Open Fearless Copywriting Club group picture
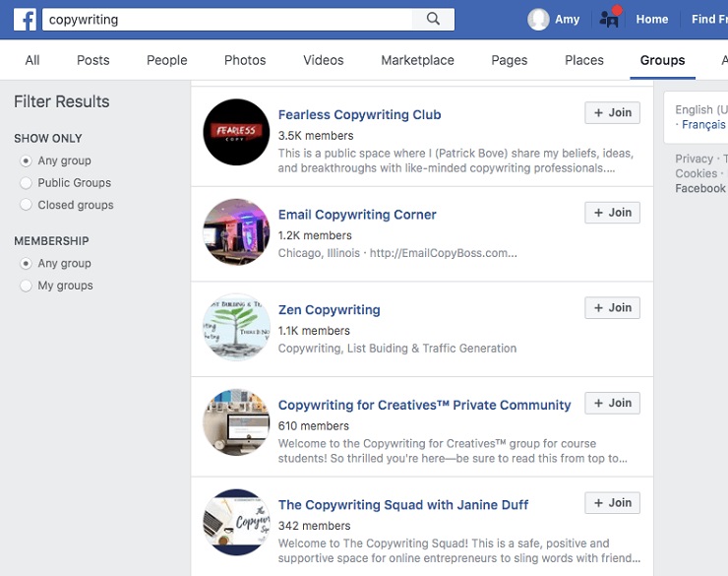This screenshot has width=728, height=576. [236, 132]
